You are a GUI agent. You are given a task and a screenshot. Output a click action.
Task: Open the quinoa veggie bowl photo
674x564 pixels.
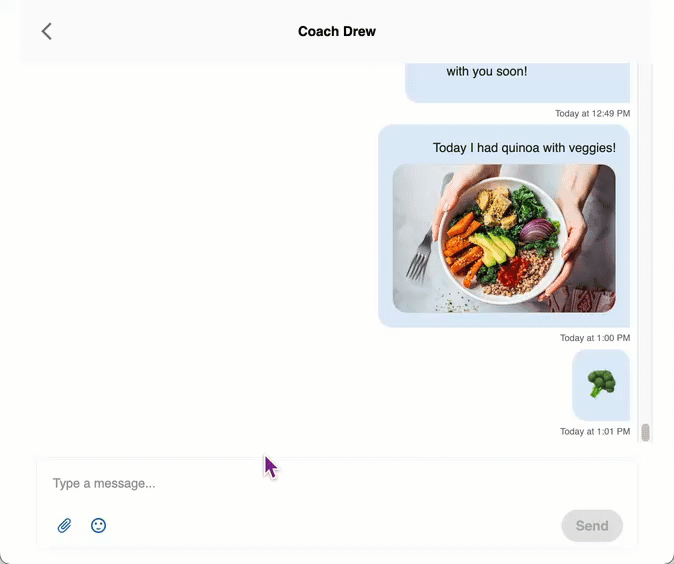pyautogui.click(x=504, y=239)
